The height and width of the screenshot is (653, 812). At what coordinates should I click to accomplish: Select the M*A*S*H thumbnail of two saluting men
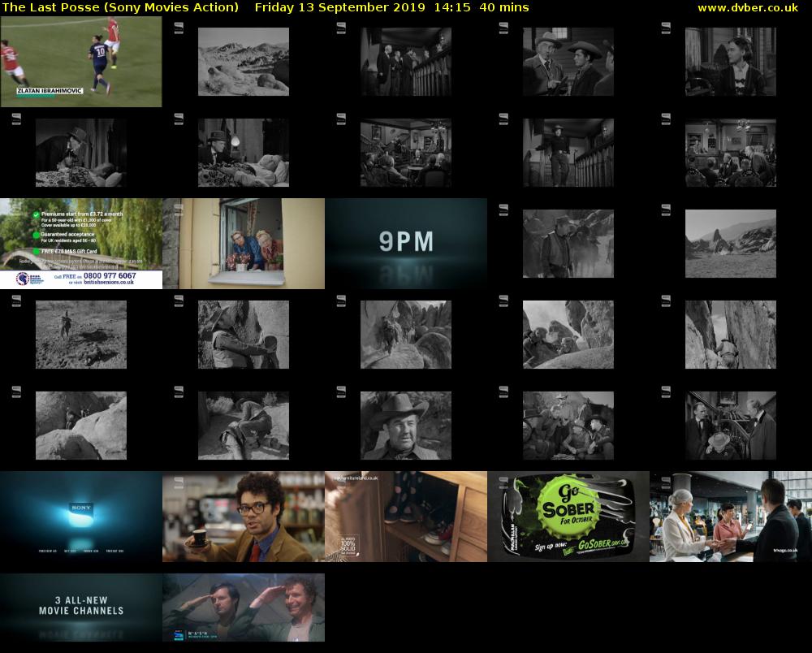[x=244, y=608]
